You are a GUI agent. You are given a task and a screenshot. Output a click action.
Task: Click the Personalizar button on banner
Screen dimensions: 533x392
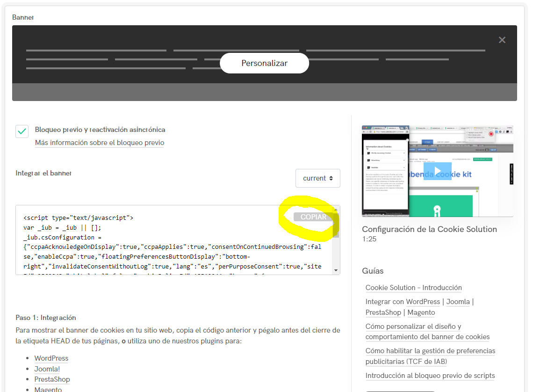pos(264,63)
